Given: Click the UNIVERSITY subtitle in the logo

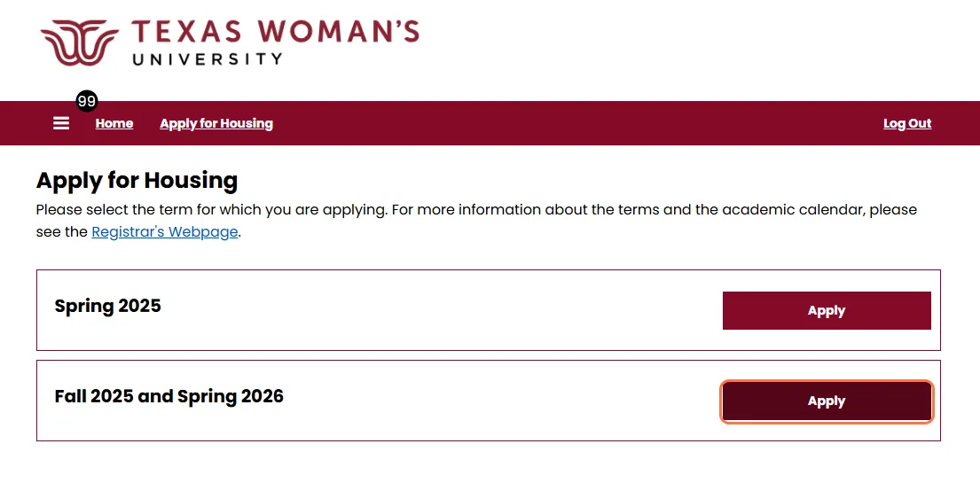Looking at the screenshot, I should (208, 59).
